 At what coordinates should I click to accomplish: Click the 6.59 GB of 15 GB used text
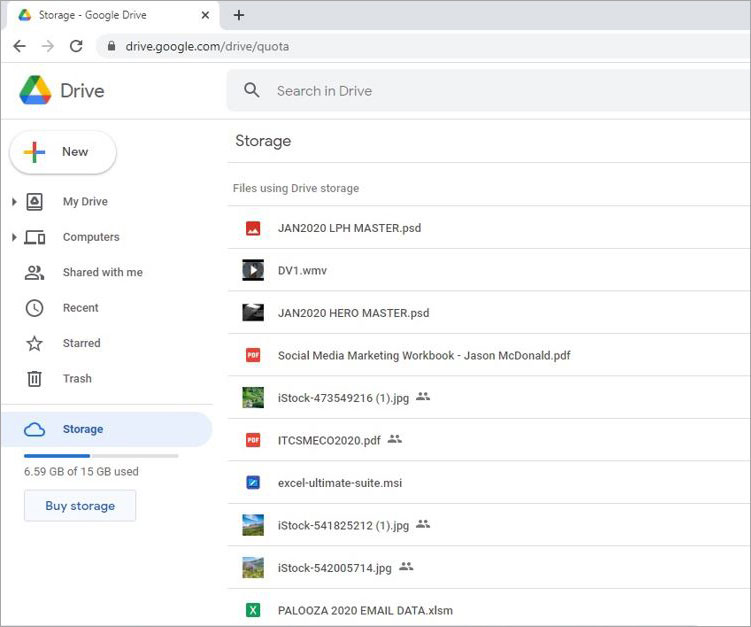[x=81, y=472]
